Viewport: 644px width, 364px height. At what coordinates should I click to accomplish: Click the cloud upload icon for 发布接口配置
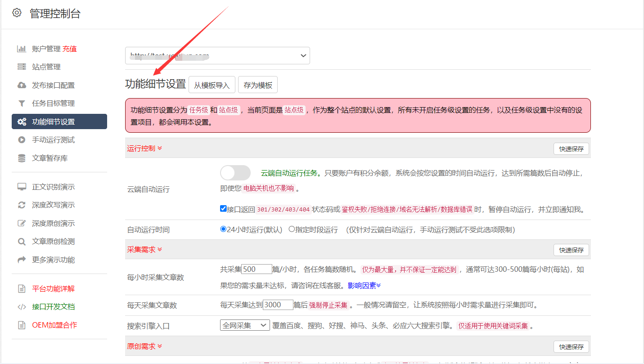[22, 85]
